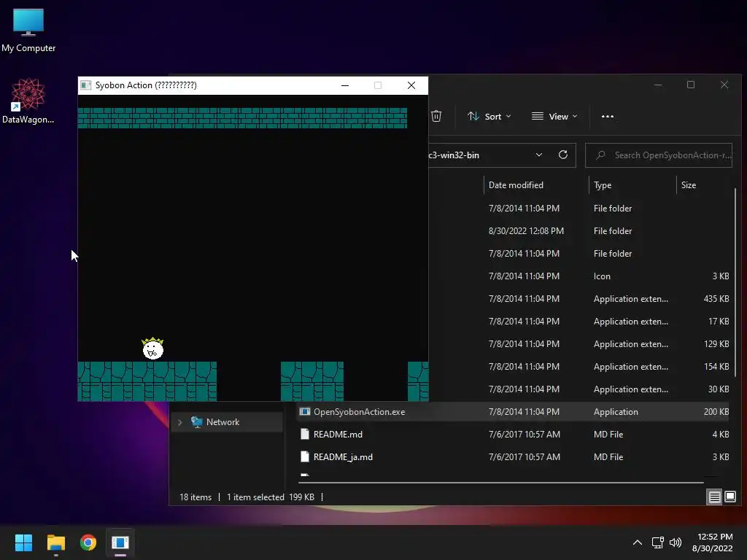The image size is (747, 560).
Task: Click '1 item selected 199 KB' status text
Action: [271, 497]
